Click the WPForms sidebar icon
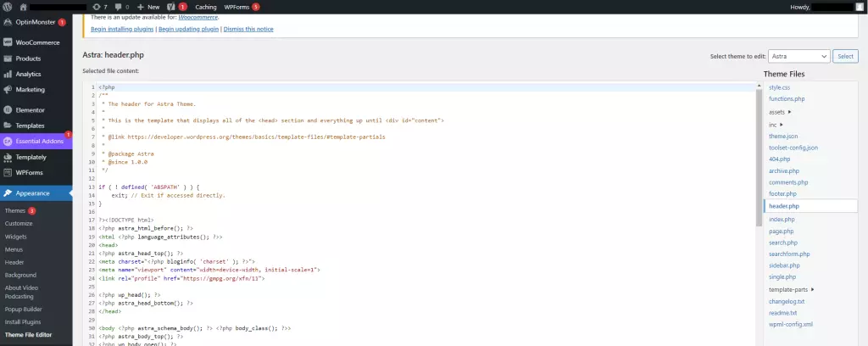The width and height of the screenshot is (868, 346). 8,173
